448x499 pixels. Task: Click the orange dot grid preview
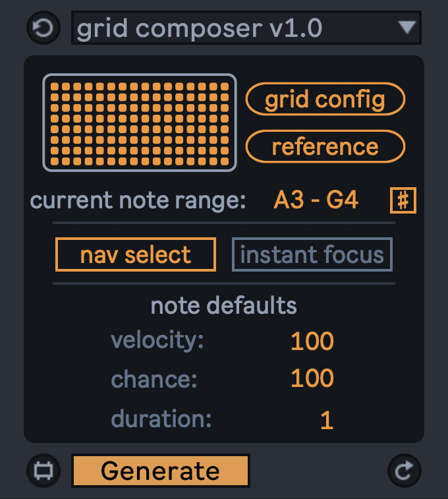point(140,123)
